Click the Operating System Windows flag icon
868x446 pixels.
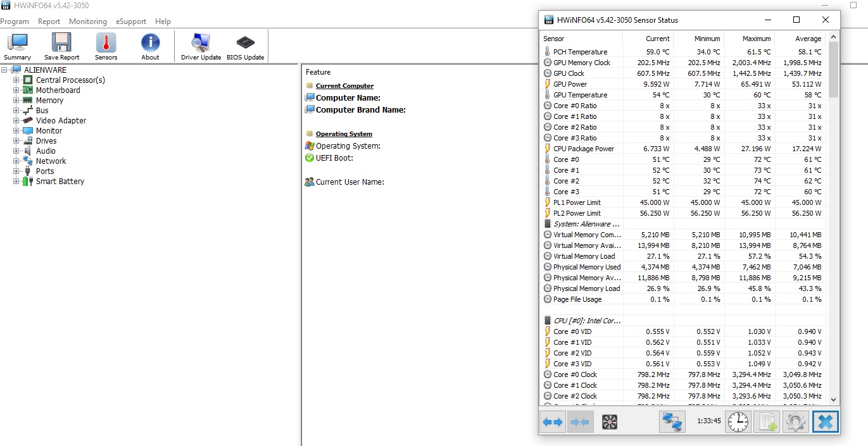310,146
